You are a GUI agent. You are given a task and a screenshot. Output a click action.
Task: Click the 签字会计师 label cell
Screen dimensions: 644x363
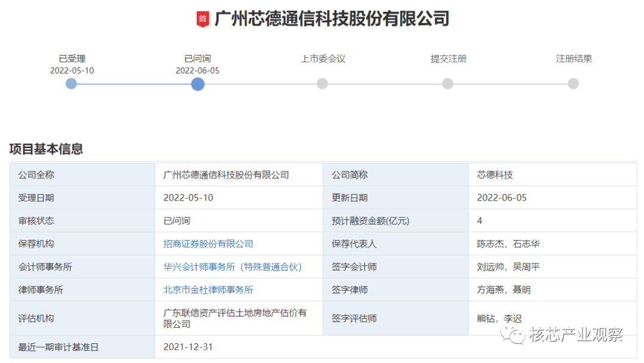[395, 267]
